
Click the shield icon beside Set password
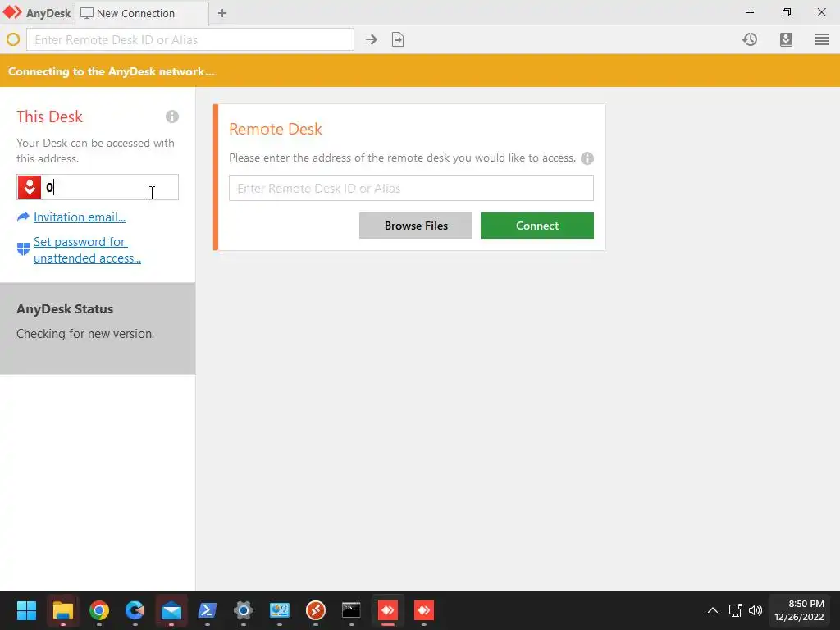[x=23, y=249]
